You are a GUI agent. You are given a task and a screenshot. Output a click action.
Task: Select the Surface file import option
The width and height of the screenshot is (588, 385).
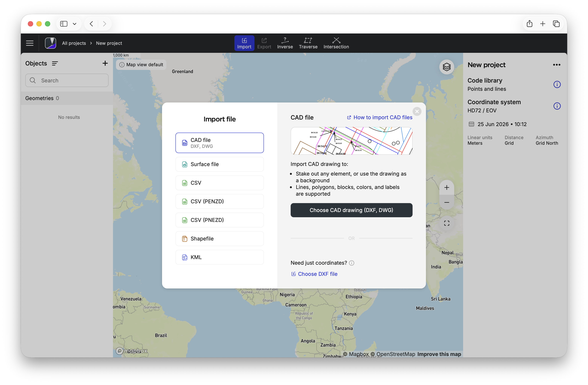coord(219,164)
